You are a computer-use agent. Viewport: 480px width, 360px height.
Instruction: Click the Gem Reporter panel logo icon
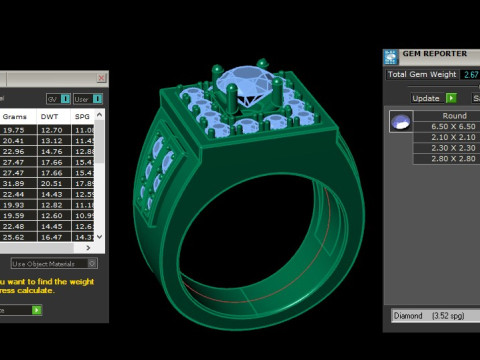pos(391,57)
